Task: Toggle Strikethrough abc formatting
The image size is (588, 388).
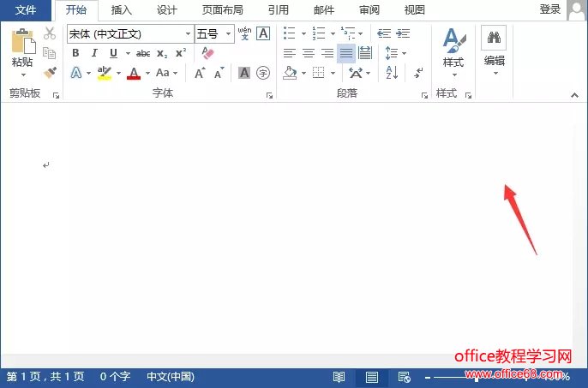Action: (143, 54)
